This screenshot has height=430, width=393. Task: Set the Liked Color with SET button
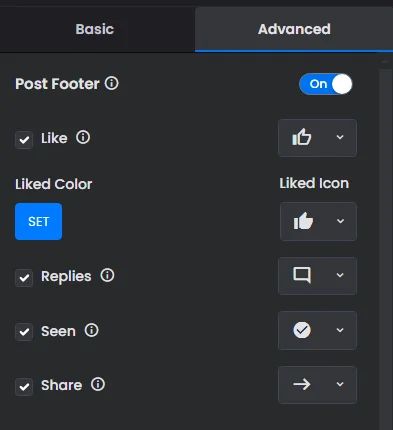coord(39,221)
